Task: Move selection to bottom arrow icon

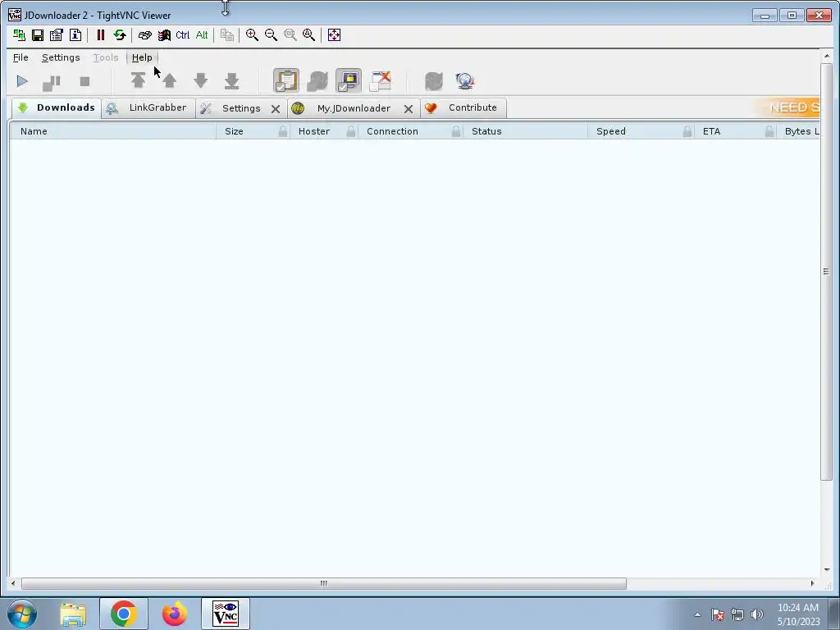Action: [x=232, y=81]
